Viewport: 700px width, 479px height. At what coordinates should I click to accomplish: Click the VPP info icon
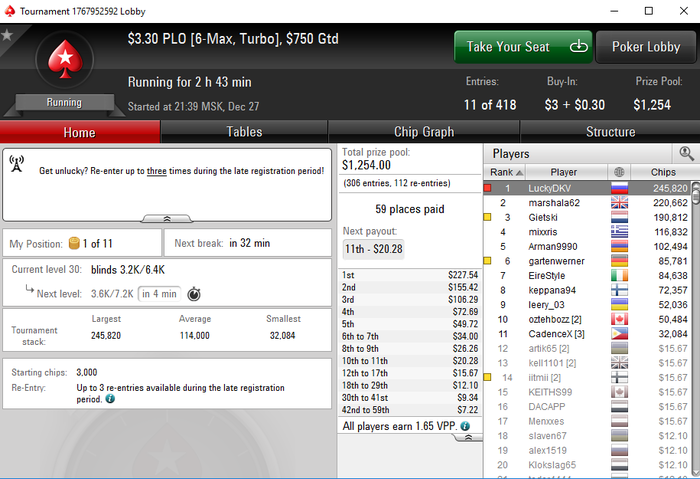(465, 426)
